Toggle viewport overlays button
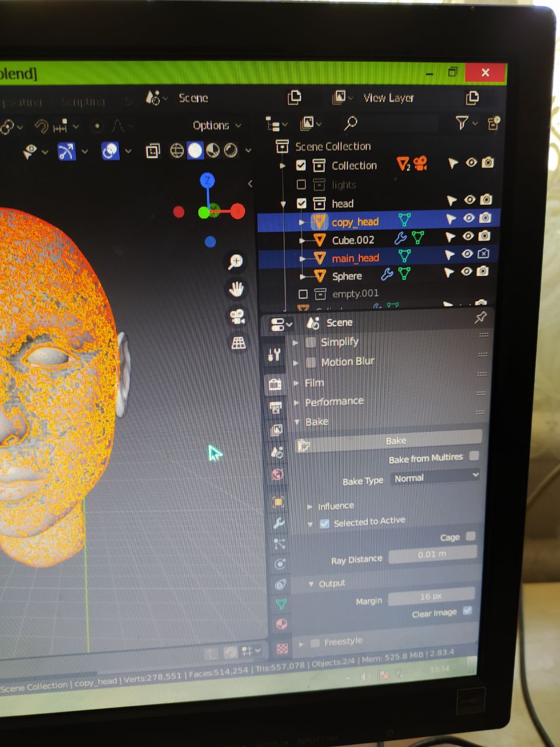 (110, 152)
